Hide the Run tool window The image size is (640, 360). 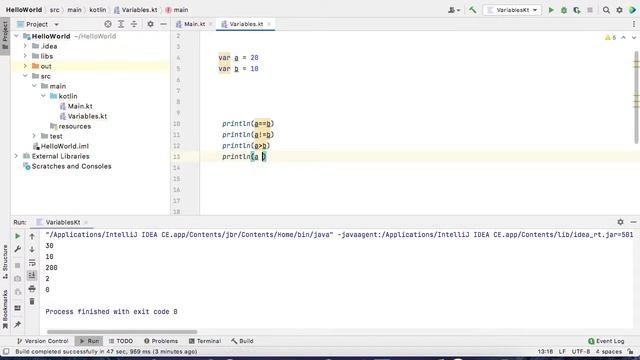point(633,222)
